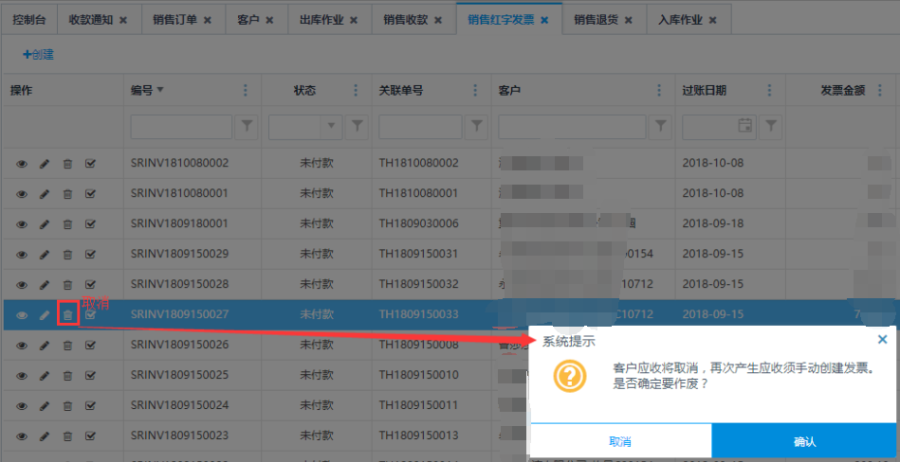The width and height of the screenshot is (900, 462).
Task: Edit invoice SRINV1809150026 with pencil icon
Action: pos(44,346)
